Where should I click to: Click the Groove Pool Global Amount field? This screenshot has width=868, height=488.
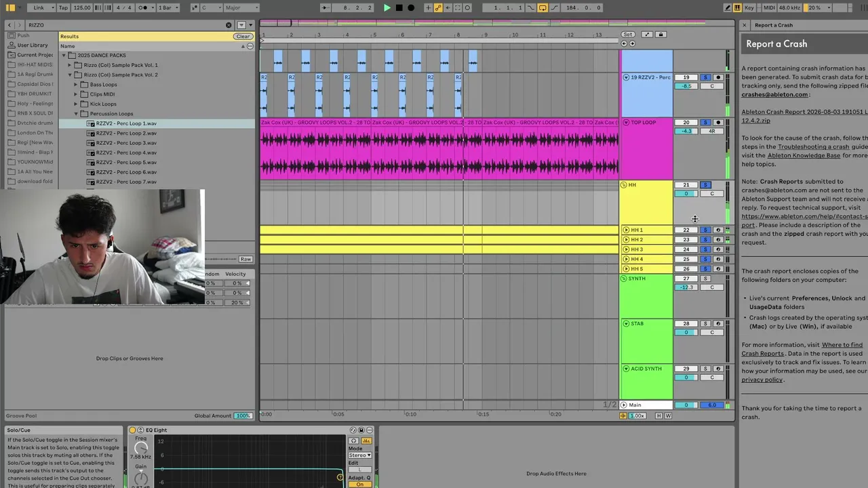click(243, 415)
